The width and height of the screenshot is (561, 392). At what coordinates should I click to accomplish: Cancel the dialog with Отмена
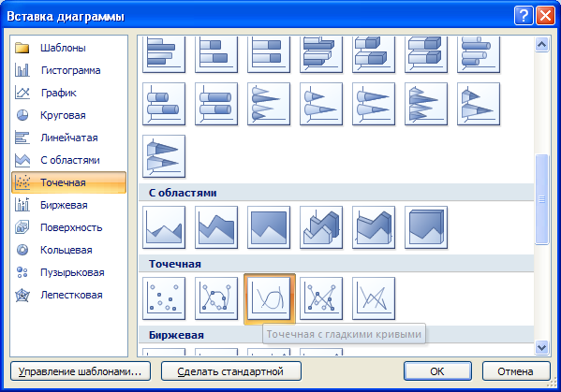(x=516, y=371)
